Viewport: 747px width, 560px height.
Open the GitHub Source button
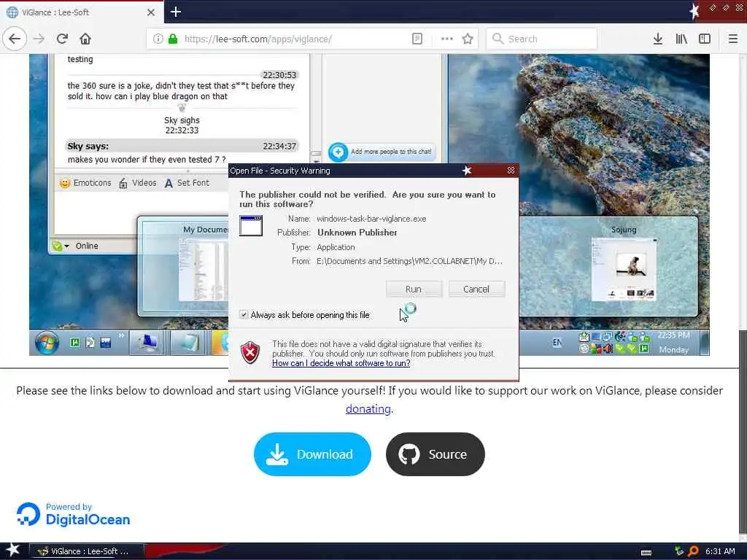tap(435, 454)
